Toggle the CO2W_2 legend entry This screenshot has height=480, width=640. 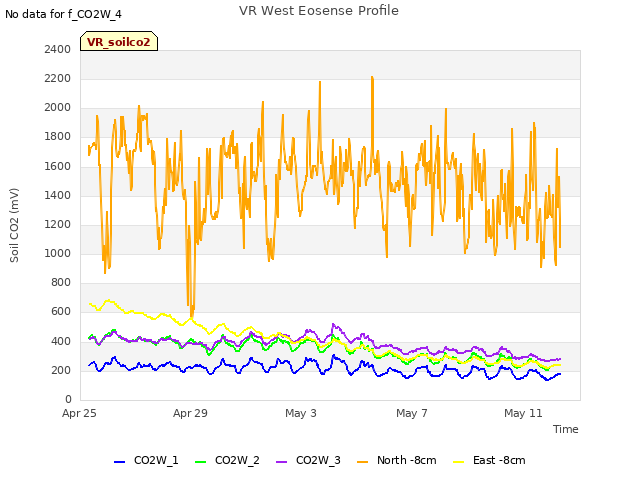(227, 460)
